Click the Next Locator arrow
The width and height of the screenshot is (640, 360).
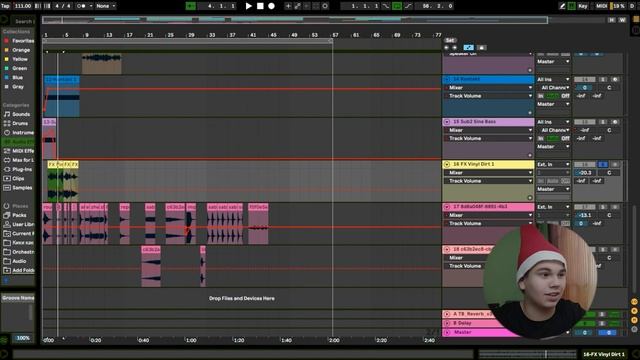coord(454,48)
